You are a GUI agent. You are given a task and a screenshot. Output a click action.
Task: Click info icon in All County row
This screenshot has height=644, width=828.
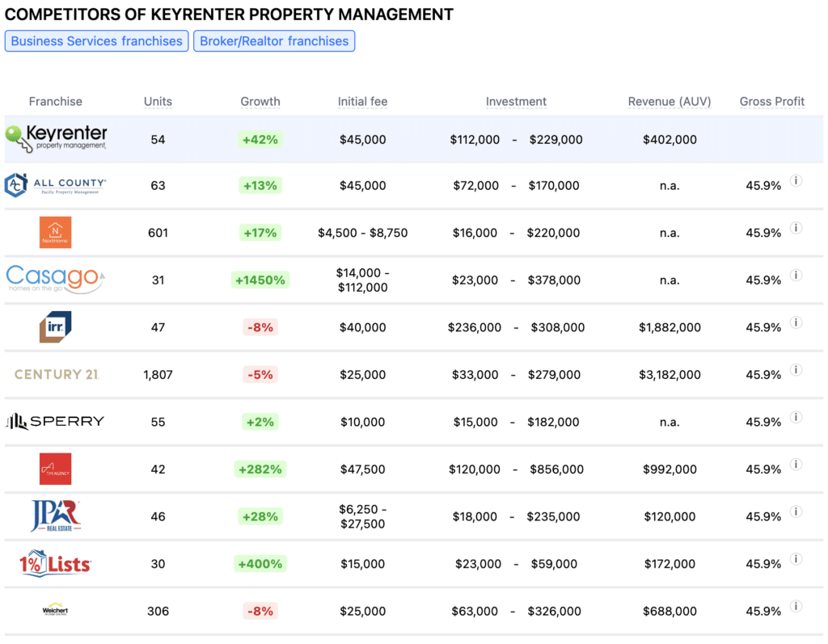click(x=796, y=180)
